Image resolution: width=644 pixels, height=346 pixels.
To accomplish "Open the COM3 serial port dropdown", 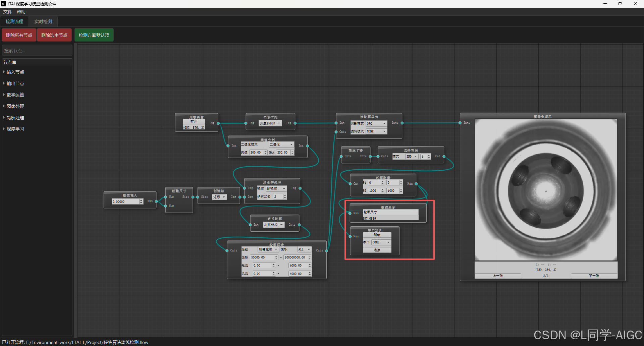I will tap(381, 242).
